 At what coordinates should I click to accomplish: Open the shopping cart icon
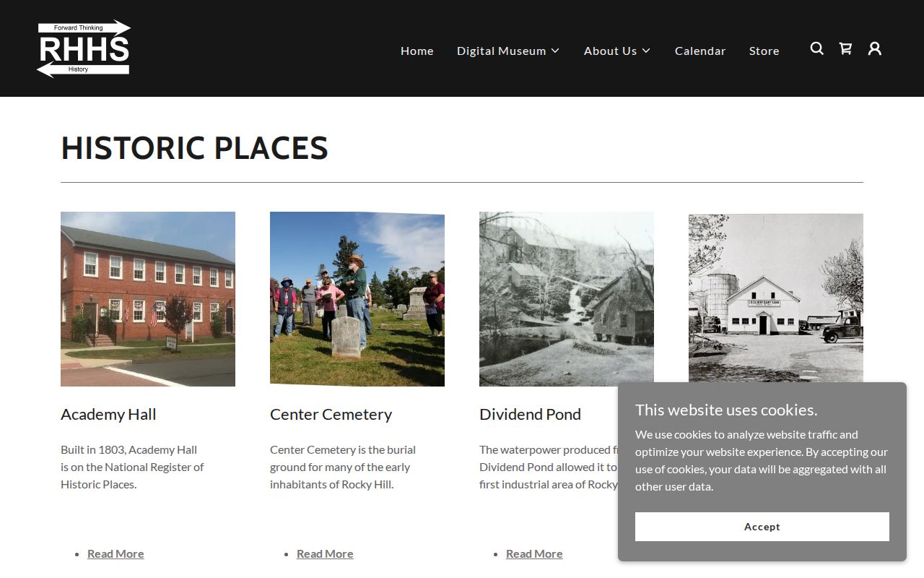coord(845,48)
